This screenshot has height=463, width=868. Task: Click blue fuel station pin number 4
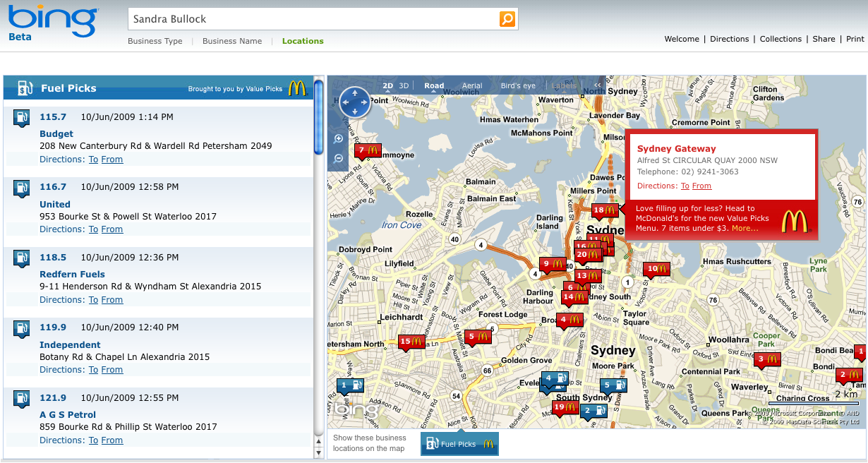[x=555, y=379]
